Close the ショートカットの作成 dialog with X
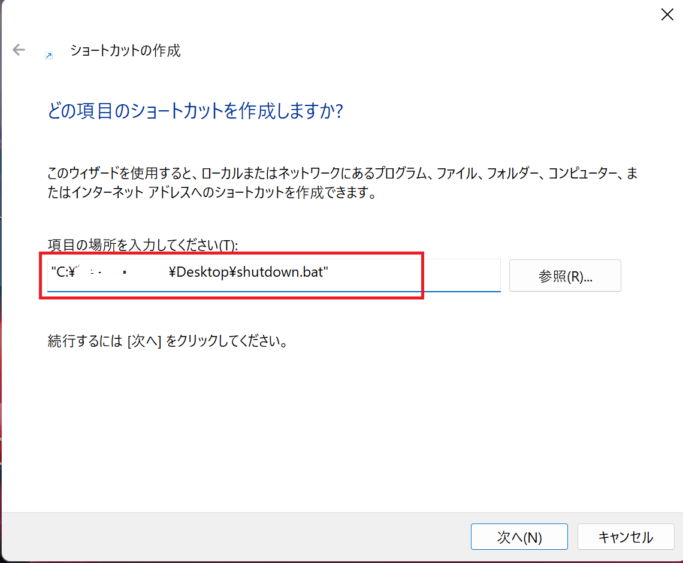This screenshot has width=683, height=563. pyautogui.click(x=667, y=15)
